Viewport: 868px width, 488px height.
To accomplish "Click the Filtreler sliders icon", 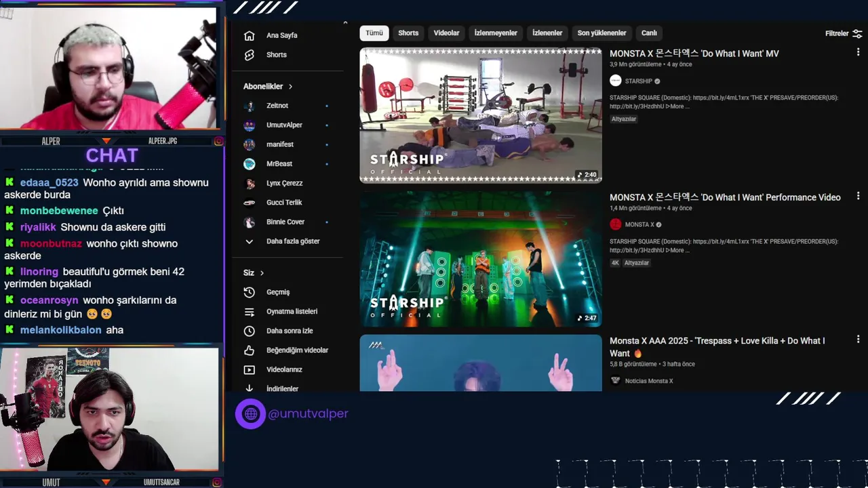I will (857, 33).
